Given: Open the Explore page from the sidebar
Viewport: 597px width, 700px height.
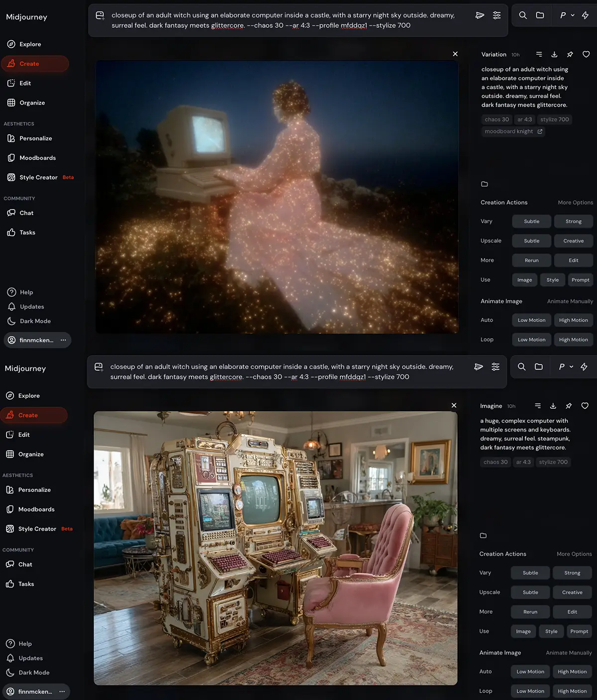Looking at the screenshot, I should coord(30,44).
